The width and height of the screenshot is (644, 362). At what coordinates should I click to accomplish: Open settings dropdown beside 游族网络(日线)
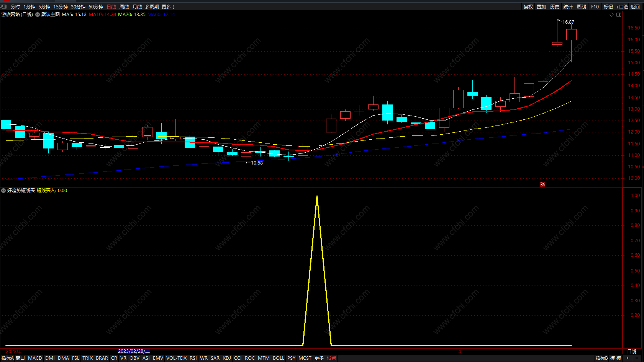(x=38, y=15)
